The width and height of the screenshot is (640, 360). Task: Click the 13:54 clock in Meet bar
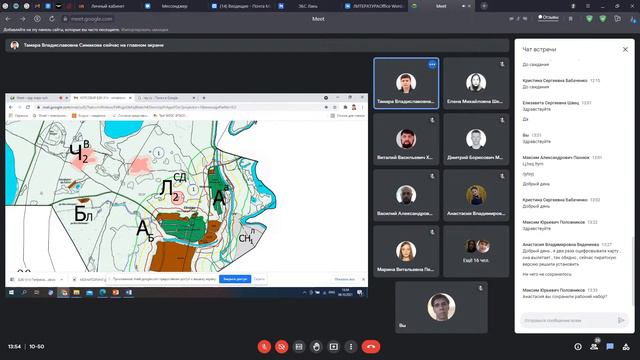(x=14, y=347)
